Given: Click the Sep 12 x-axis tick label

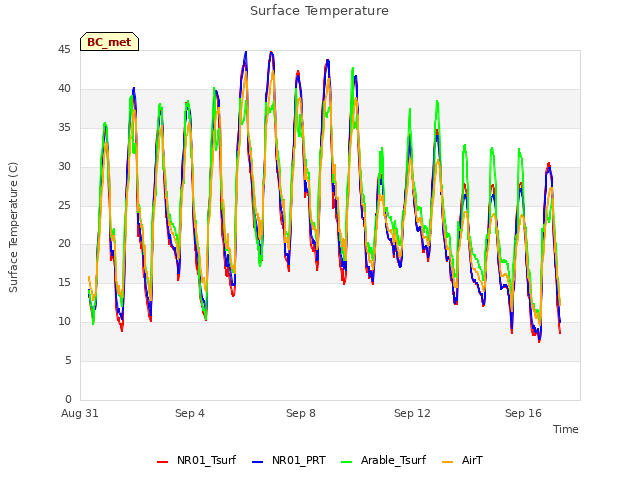Looking at the screenshot, I should [412, 413].
